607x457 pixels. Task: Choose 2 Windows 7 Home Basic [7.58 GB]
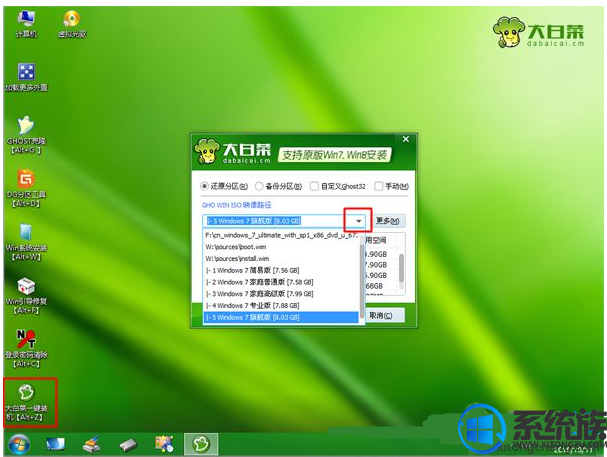(x=281, y=282)
